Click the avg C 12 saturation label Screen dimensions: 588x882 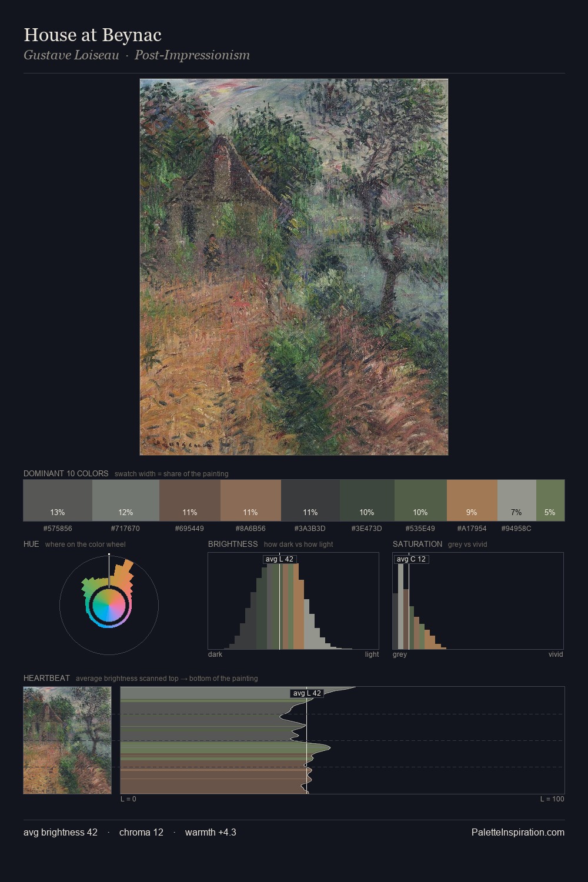(x=411, y=559)
